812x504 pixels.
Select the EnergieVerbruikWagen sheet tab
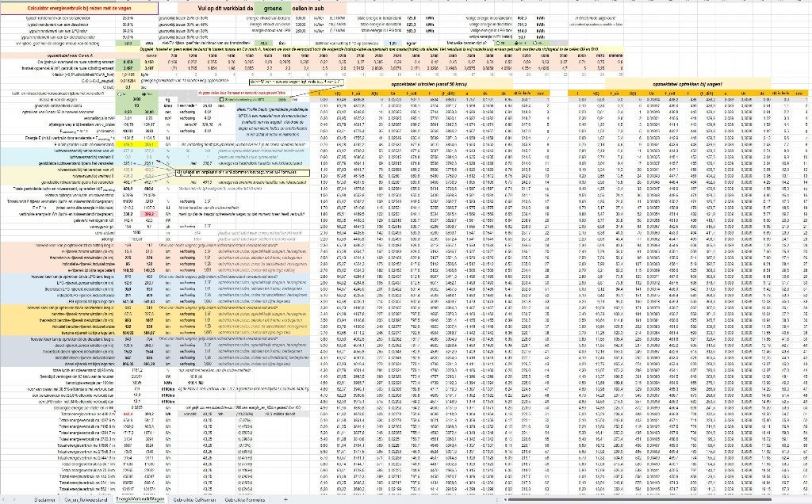point(140,499)
